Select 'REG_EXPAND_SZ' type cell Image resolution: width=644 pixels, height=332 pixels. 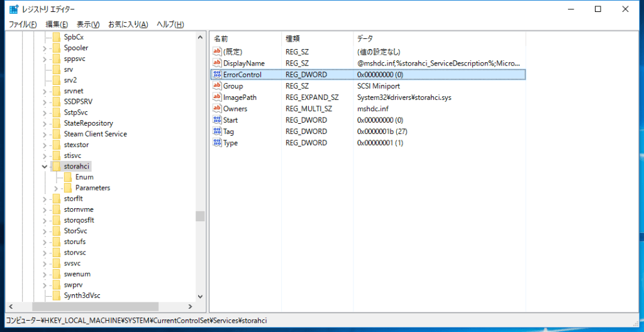tap(312, 97)
